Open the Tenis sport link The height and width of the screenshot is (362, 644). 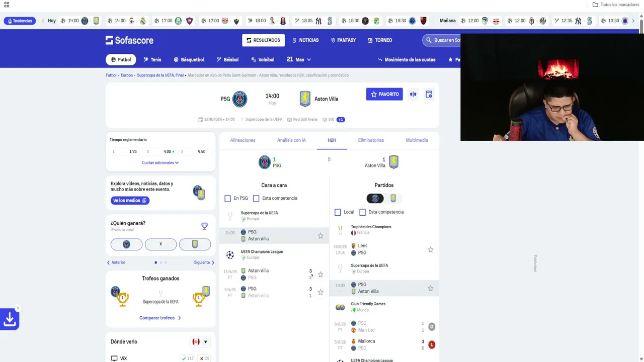point(152,59)
